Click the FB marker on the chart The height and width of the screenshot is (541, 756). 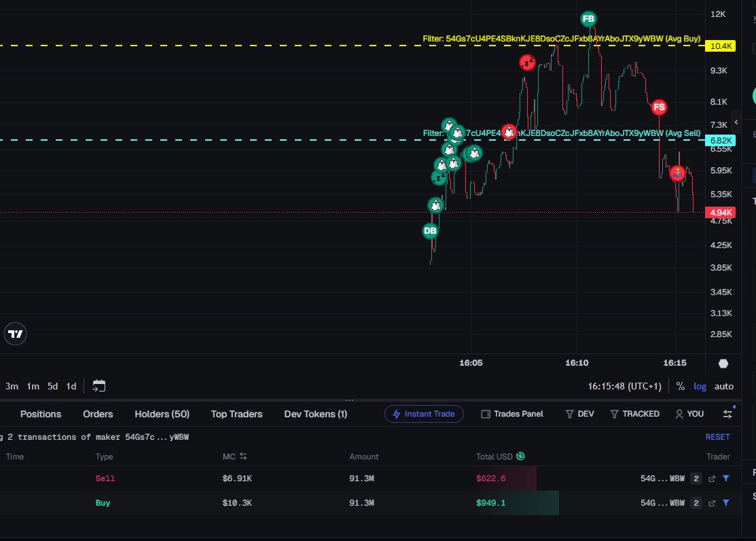pyautogui.click(x=588, y=19)
